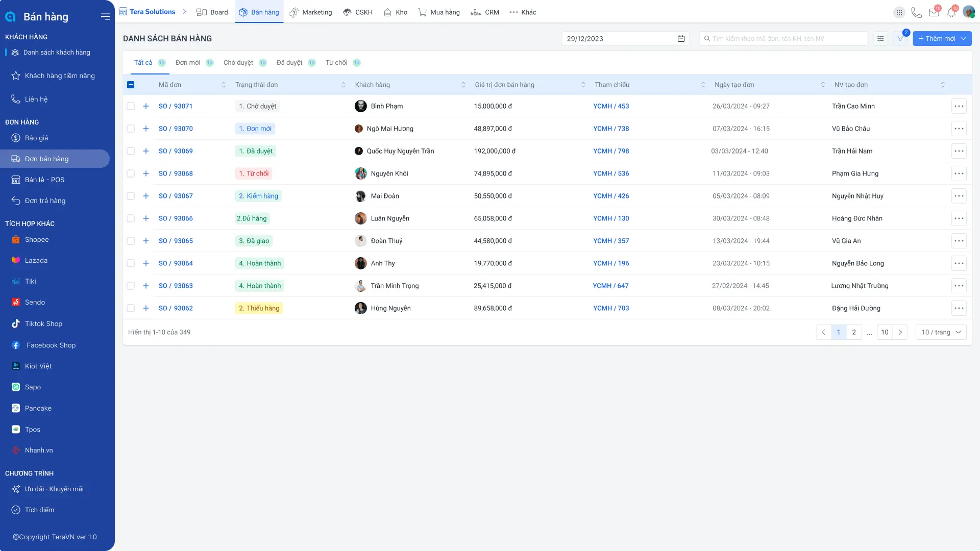This screenshot has width=980, height=551.
Task: Open Tiki integration in sidebar
Action: point(31,281)
